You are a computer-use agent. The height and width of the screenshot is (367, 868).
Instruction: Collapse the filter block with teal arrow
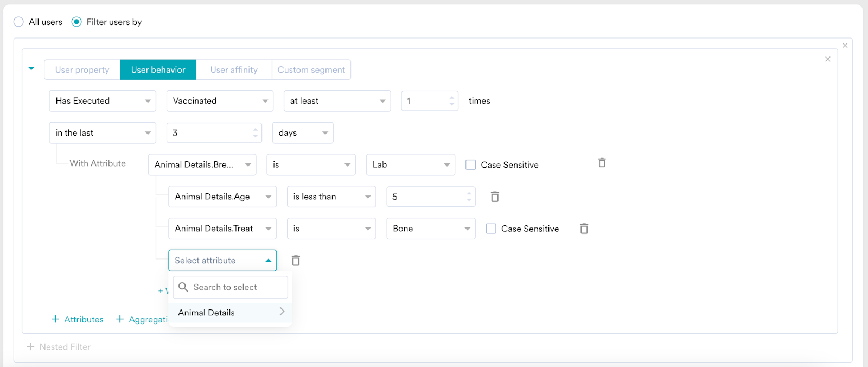point(31,69)
